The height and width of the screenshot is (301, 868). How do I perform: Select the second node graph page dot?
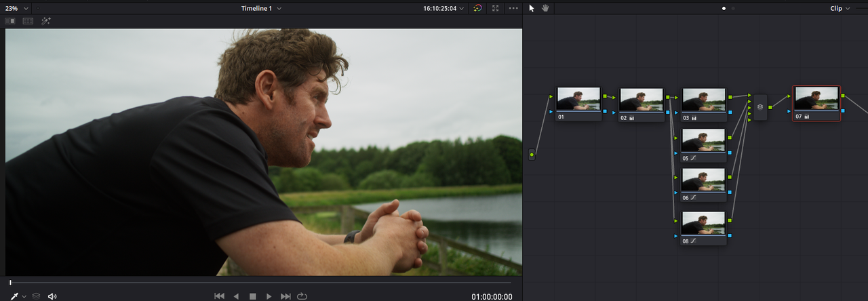point(733,8)
